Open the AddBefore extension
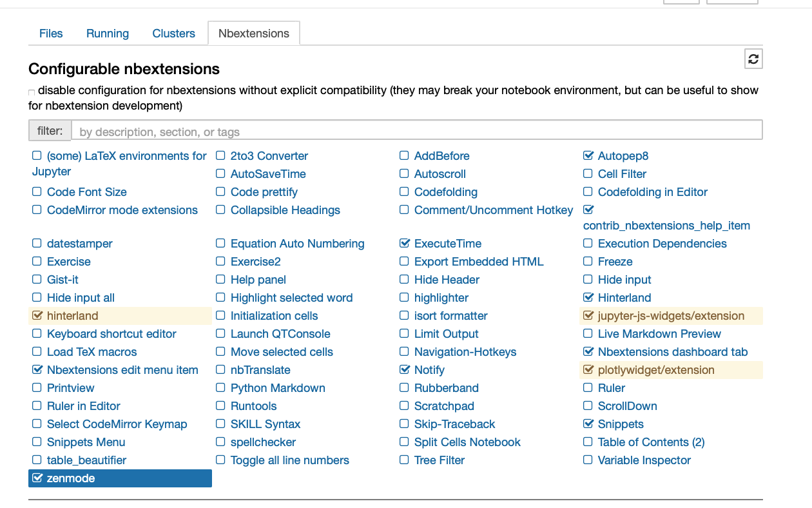 click(442, 156)
